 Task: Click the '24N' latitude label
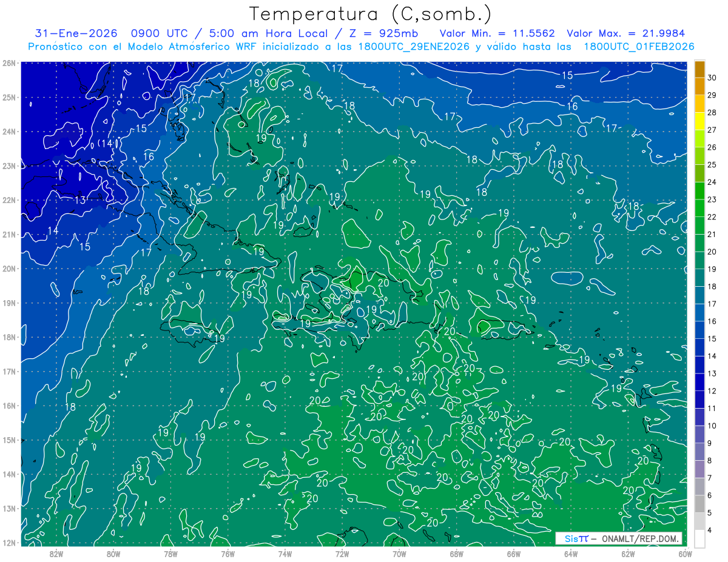pos(8,132)
